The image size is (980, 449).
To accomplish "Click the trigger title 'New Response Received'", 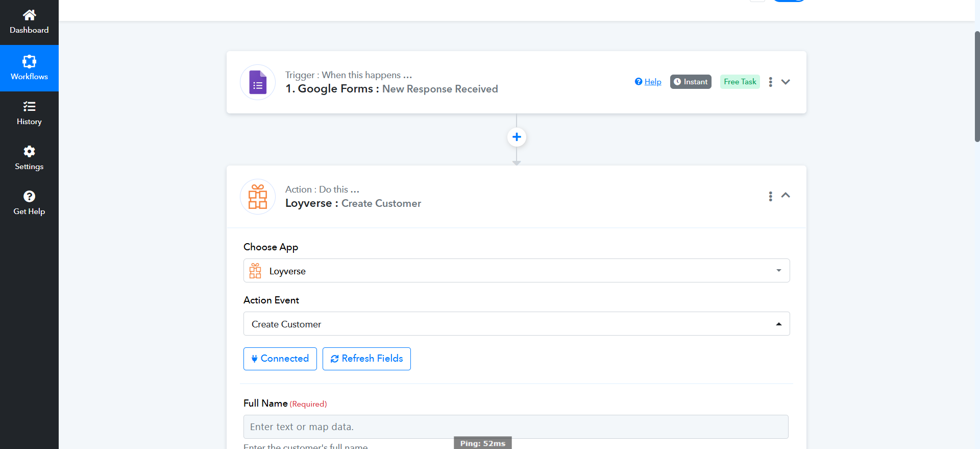I will coord(440,89).
